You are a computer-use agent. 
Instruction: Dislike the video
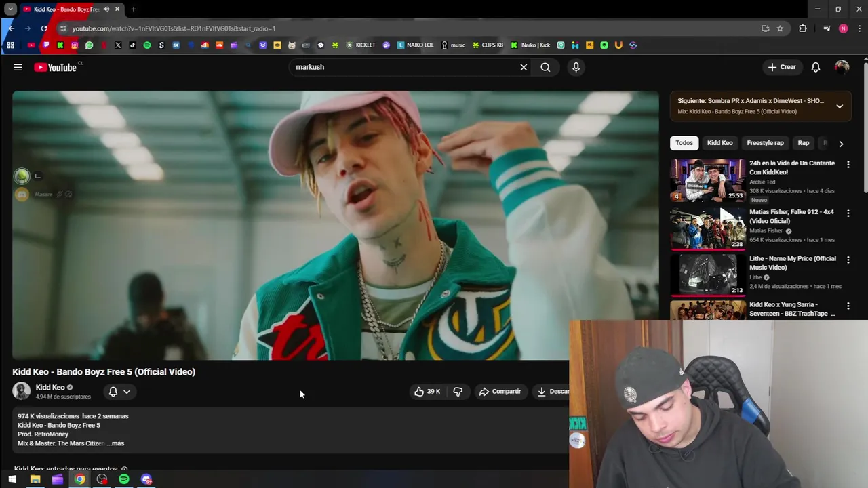458,391
